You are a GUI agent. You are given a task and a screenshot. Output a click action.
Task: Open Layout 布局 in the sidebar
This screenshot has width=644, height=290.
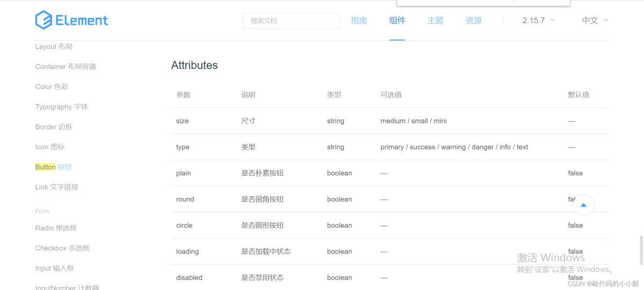[x=53, y=47]
